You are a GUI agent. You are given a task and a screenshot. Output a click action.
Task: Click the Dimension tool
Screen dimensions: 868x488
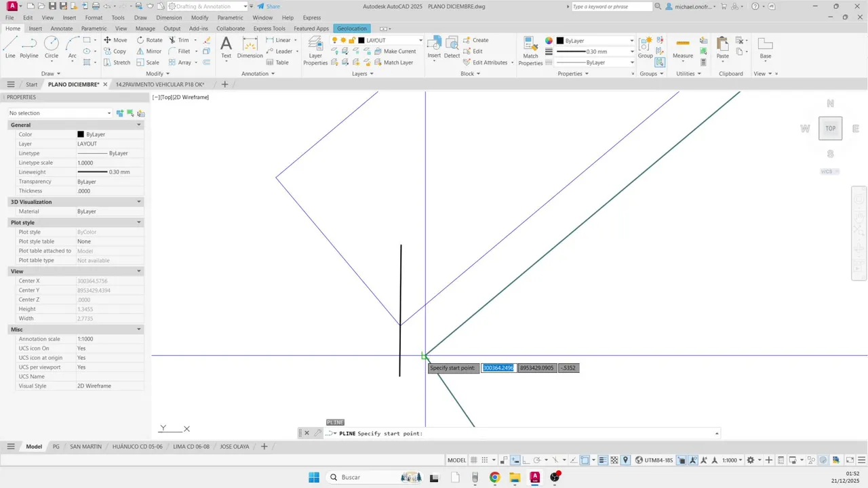[x=250, y=47]
